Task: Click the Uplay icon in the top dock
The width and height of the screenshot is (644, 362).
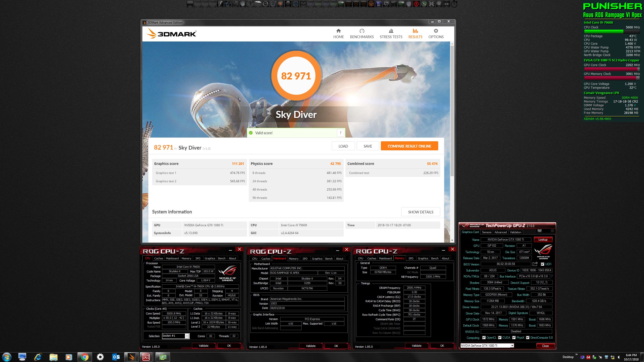Action: click(x=295, y=4)
